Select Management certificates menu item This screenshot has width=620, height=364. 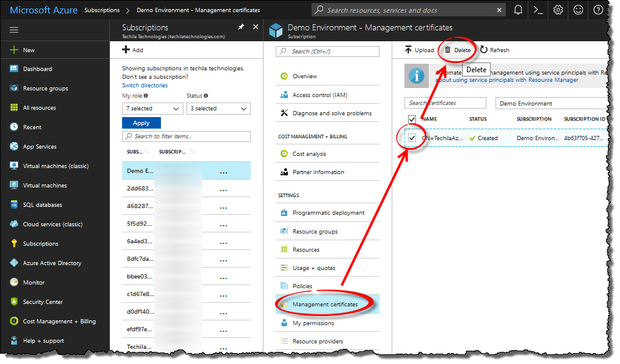327,305
